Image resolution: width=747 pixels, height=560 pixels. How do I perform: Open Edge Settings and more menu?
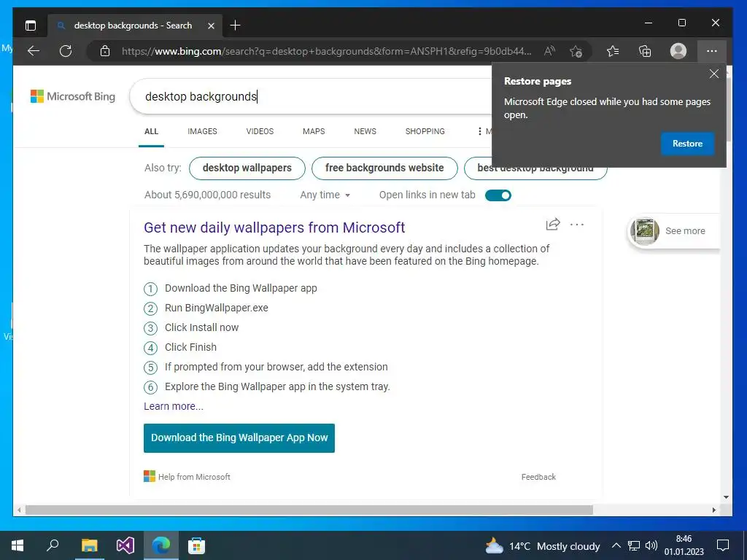(712, 51)
